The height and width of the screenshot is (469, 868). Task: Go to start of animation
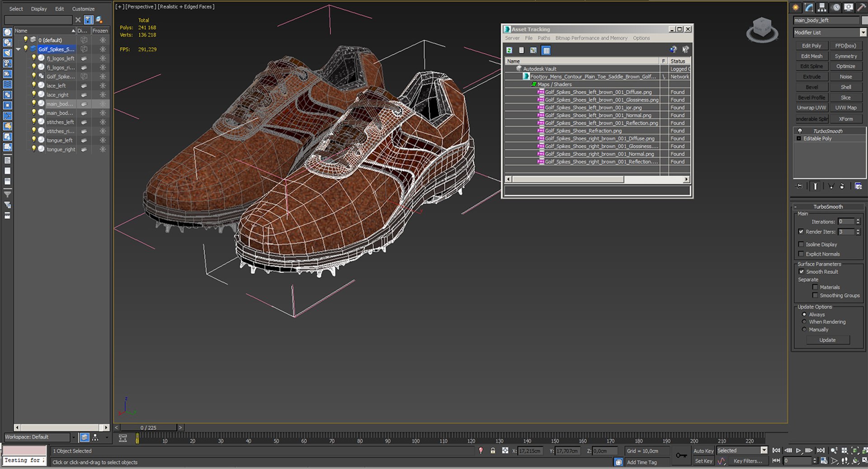point(776,450)
